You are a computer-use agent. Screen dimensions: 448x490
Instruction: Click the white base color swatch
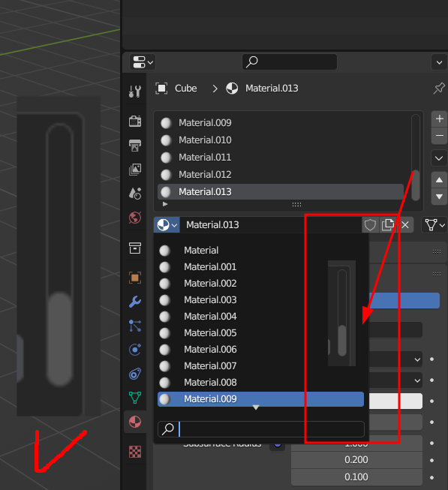coord(395,401)
